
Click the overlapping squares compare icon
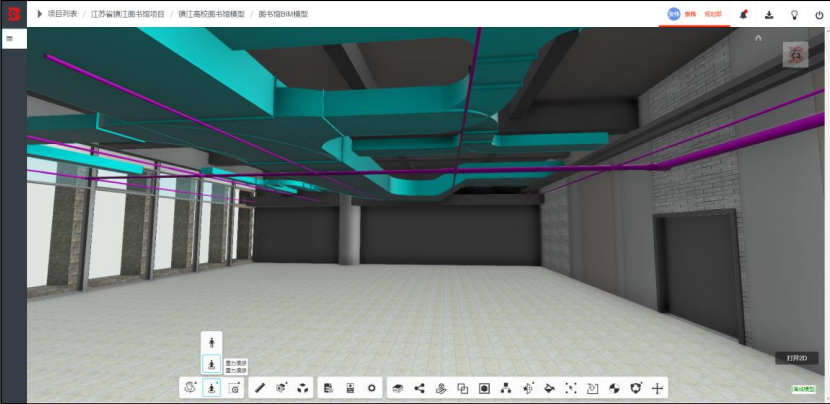(463, 388)
